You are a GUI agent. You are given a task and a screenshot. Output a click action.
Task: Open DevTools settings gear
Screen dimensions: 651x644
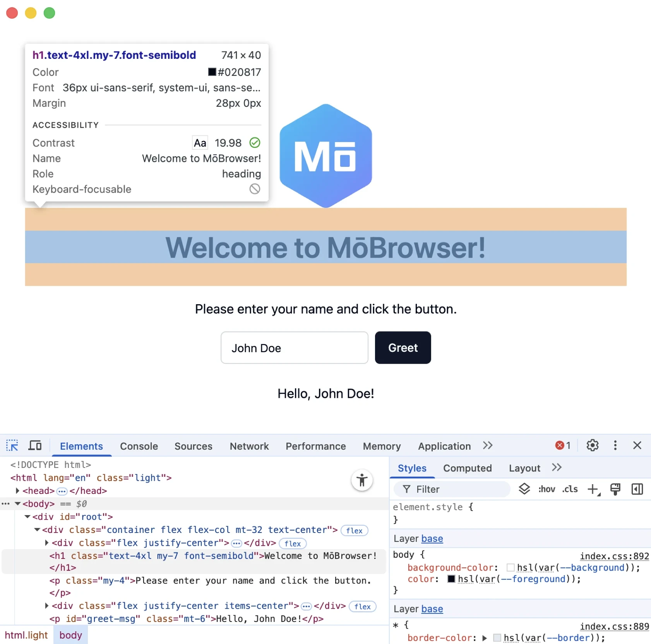click(x=592, y=445)
